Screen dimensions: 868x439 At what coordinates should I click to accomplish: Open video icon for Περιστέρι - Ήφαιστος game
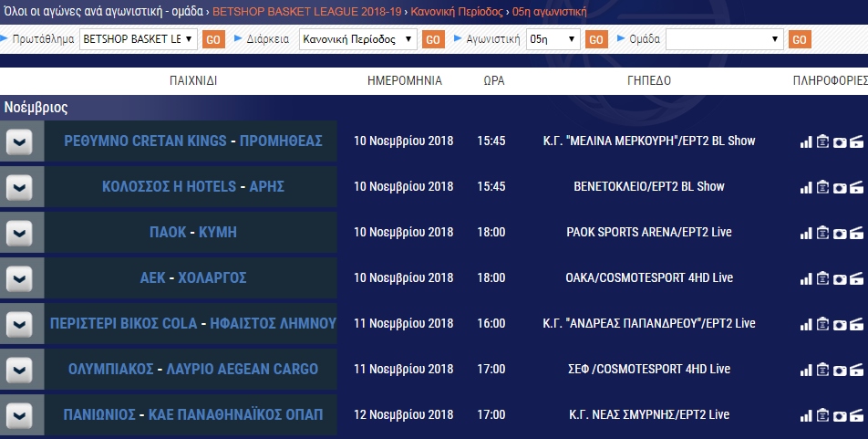(856, 324)
